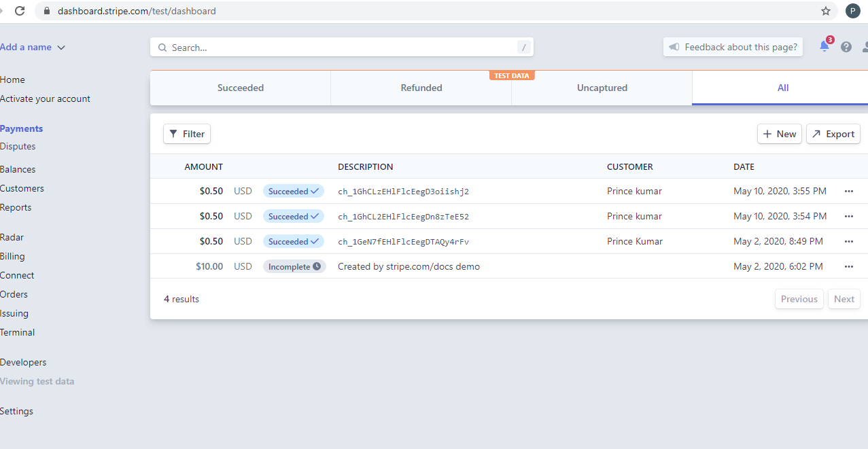Open Connect in the sidebar
868x449 pixels.
[17, 275]
